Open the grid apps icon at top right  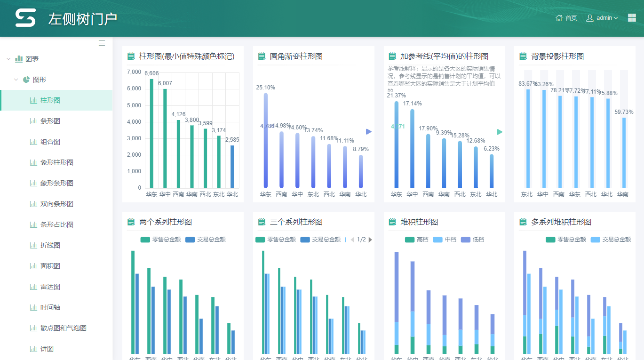click(632, 18)
